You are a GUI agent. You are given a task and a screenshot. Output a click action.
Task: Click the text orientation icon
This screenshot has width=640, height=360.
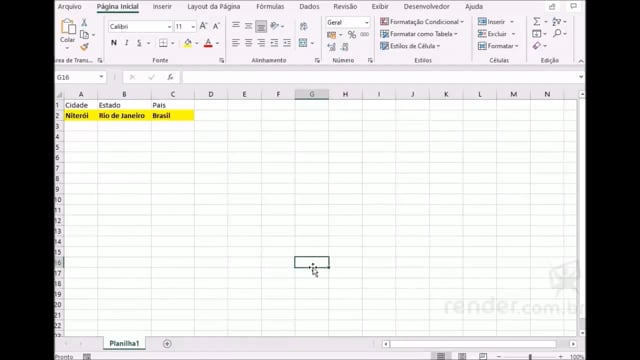(x=275, y=26)
